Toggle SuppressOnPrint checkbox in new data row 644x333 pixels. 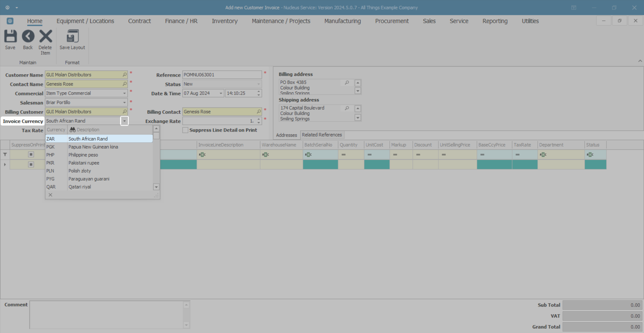[x=31, y=164]
